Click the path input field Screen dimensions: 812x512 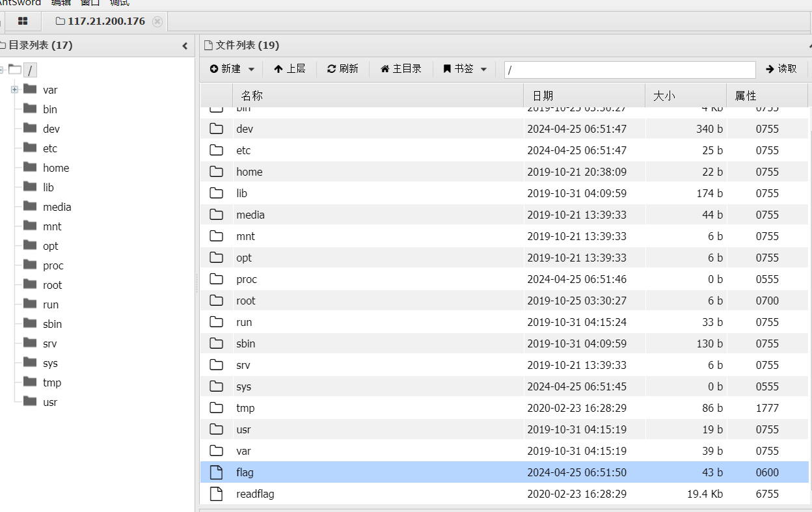coord(629,70)
